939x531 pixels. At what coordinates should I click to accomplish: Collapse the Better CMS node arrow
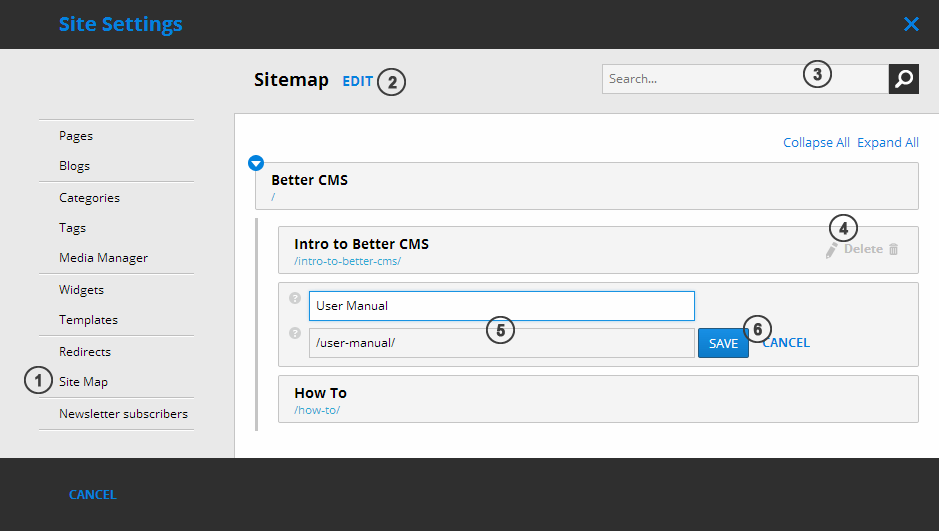tap(256, 163)
